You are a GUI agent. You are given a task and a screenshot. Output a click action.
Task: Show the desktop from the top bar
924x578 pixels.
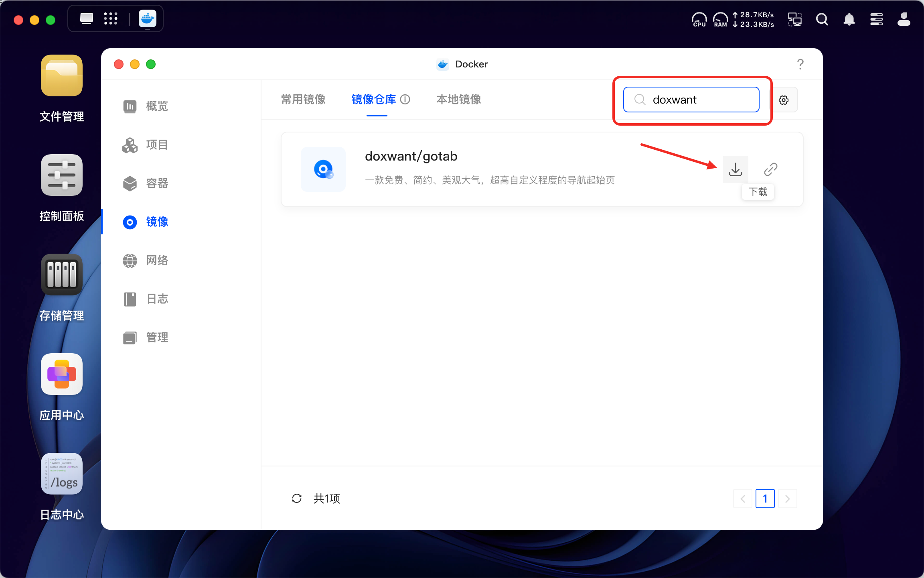[86, 19]
